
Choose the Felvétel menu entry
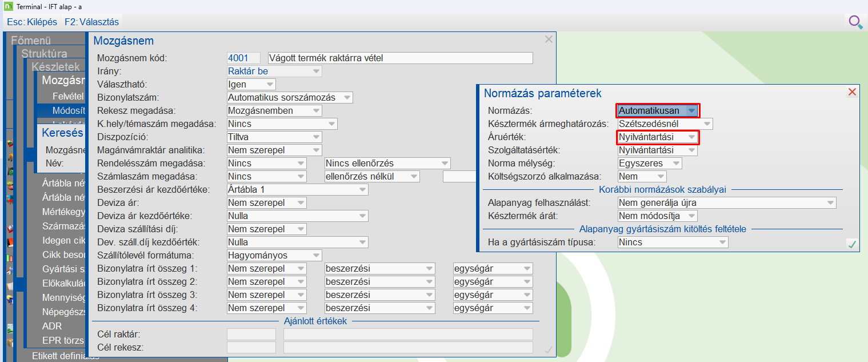pyautogui.click(x=69, y=96)
